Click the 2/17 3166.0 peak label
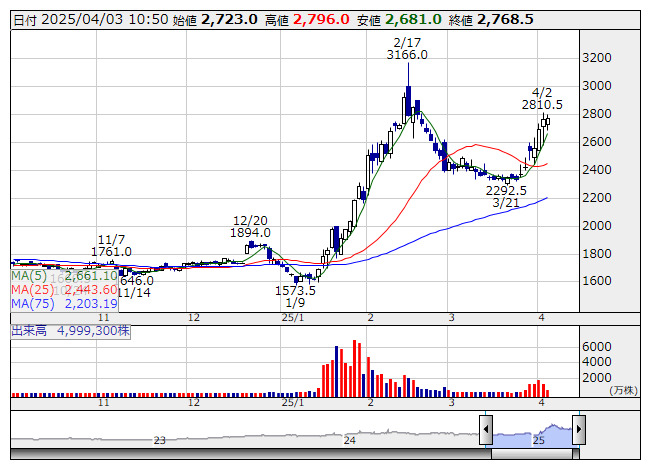 coord(407,49)
